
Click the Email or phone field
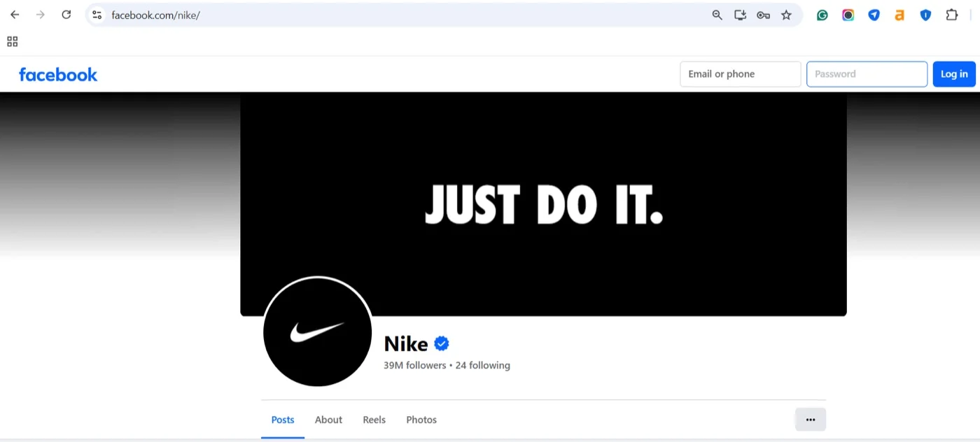click(x=741, y=74)
